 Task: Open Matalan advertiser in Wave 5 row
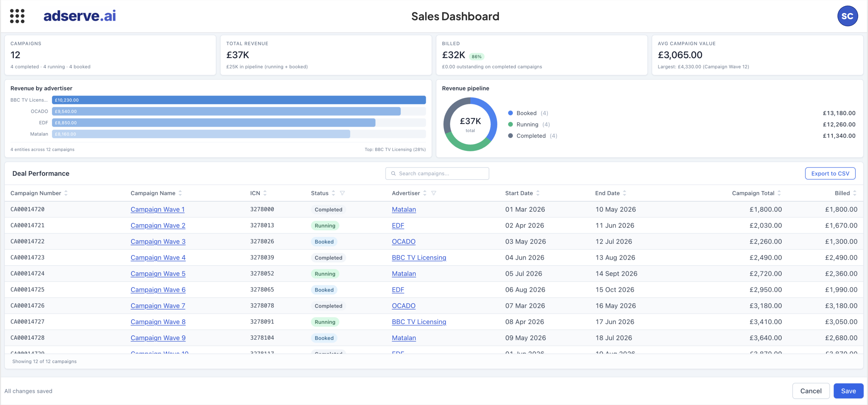click(x=404, y=274)
